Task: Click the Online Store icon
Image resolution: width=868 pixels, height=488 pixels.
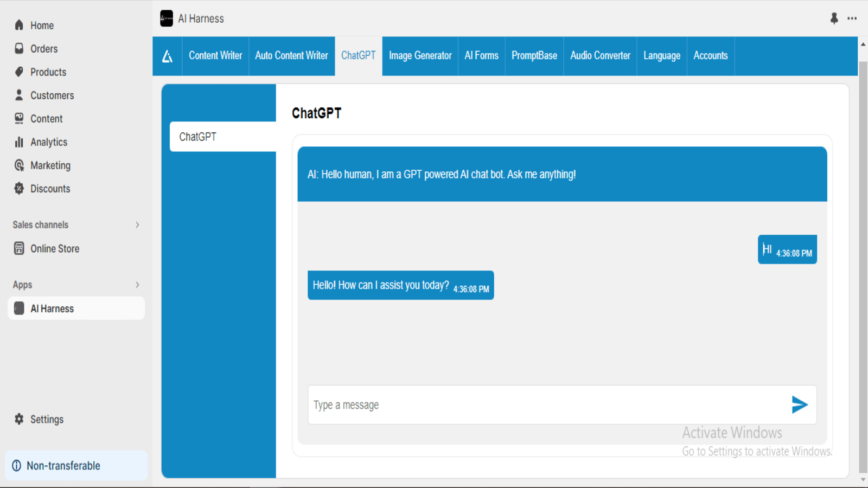Action: pos(19,248)
